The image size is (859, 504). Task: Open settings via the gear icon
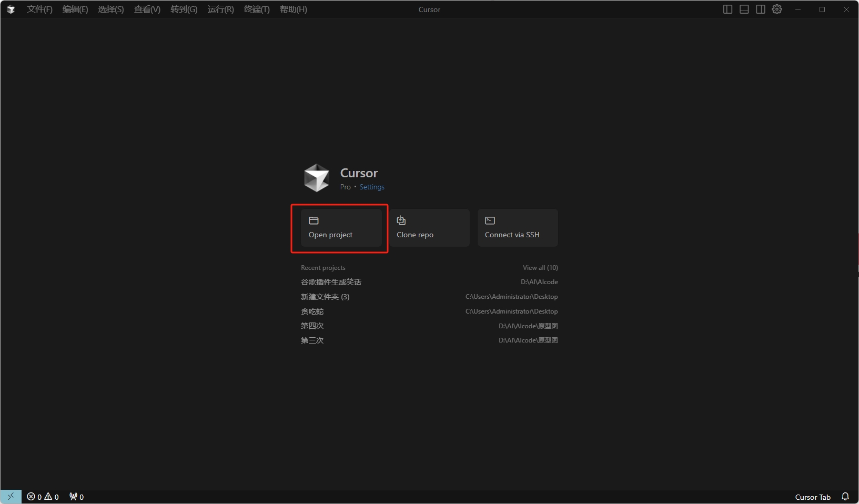[x=777, y=9]
